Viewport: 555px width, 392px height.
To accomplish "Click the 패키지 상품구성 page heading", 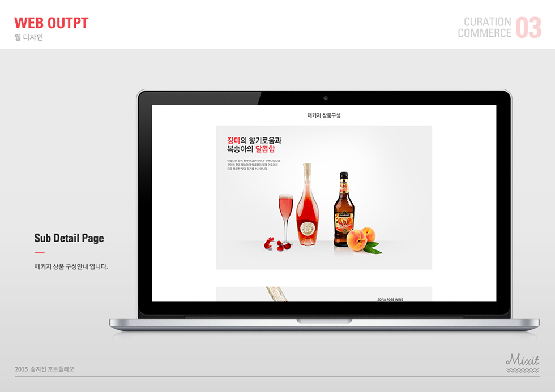I will pyautogui.click(x=324, y=115).
